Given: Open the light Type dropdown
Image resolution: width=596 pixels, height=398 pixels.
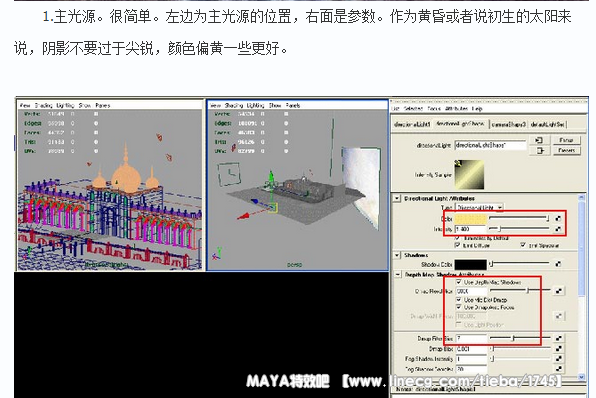Looking at the screenshot, I should 480,208.
